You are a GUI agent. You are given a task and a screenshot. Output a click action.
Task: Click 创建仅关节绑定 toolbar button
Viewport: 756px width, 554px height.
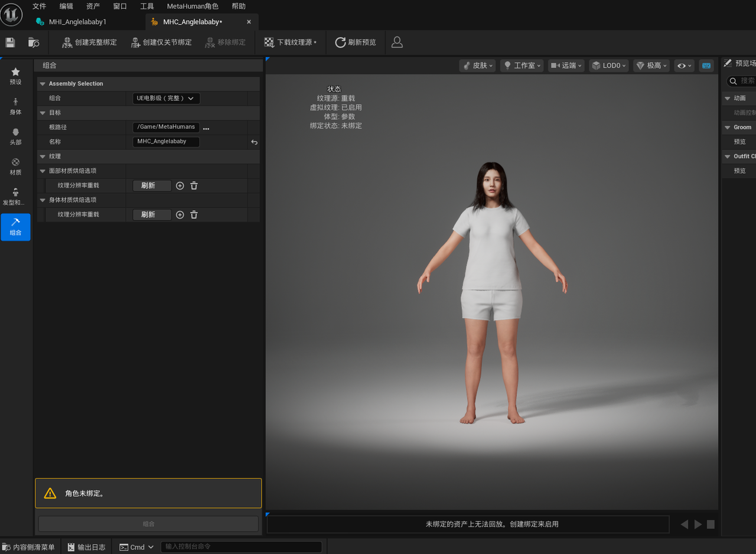coord(161,43)
